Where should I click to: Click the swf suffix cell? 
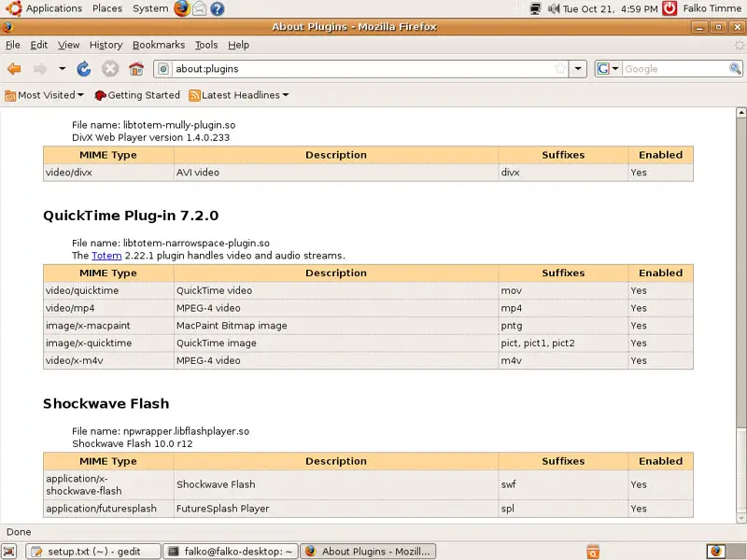563,484
